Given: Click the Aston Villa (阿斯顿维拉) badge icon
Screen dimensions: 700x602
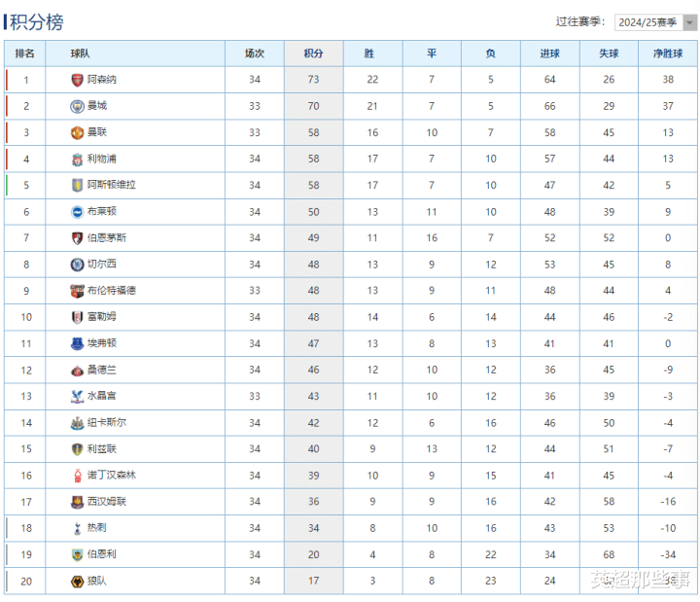Looking at the screenshot, I should coord(78,185).
